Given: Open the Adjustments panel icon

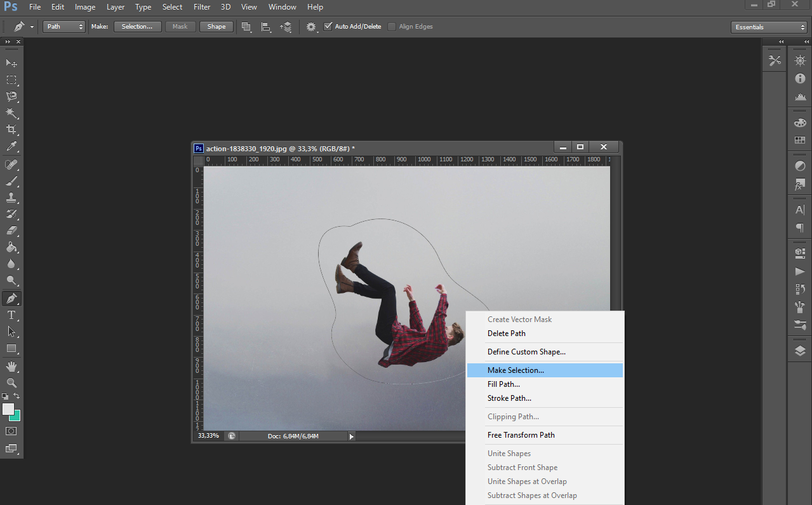Looking at the screenshot, I should pyautogui.click(x=800, y=166).
